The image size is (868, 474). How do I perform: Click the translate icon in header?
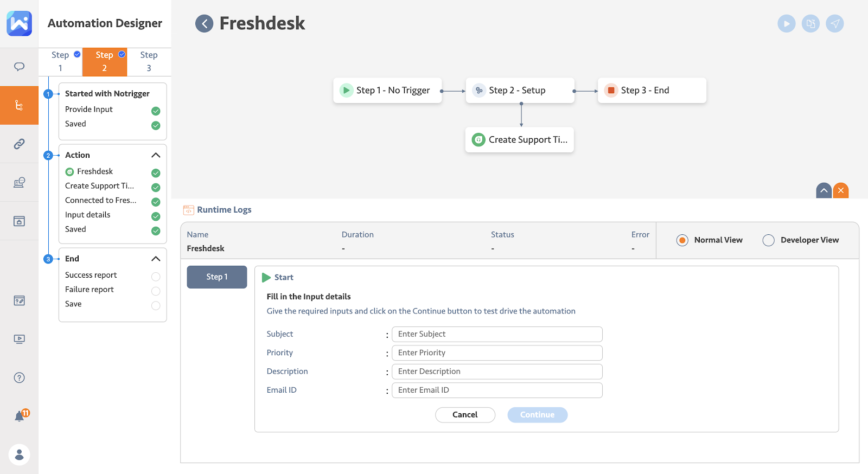coord(810,23)
